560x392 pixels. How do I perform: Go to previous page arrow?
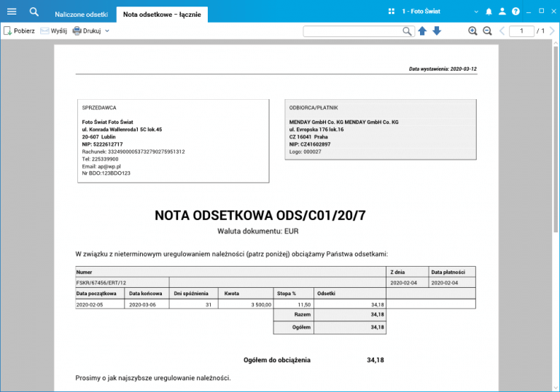tap(502, 31)
